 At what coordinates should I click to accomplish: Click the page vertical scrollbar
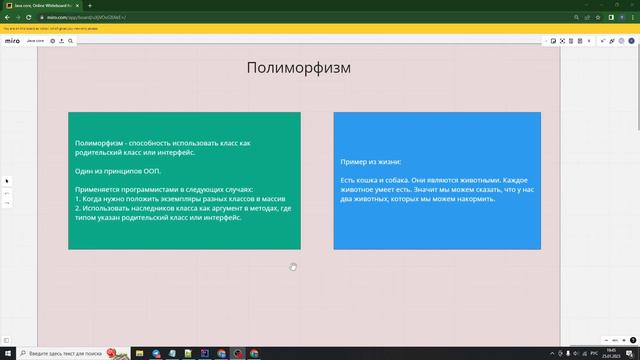(638, 88)
